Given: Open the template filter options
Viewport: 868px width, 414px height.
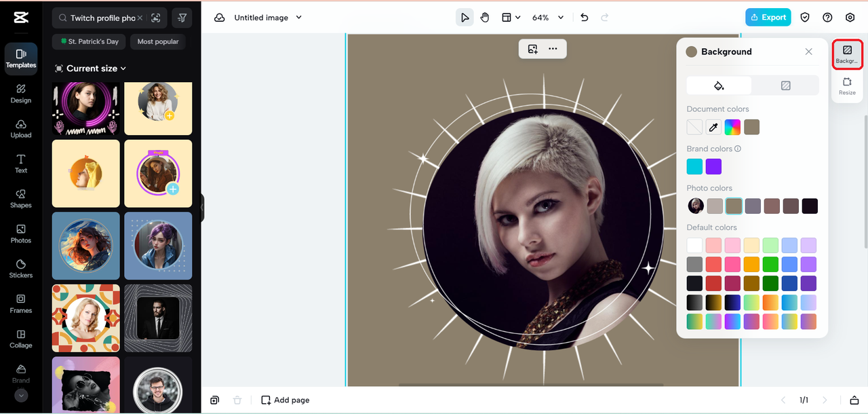Looking at the screenshot, I should click(x=182, y=18).
